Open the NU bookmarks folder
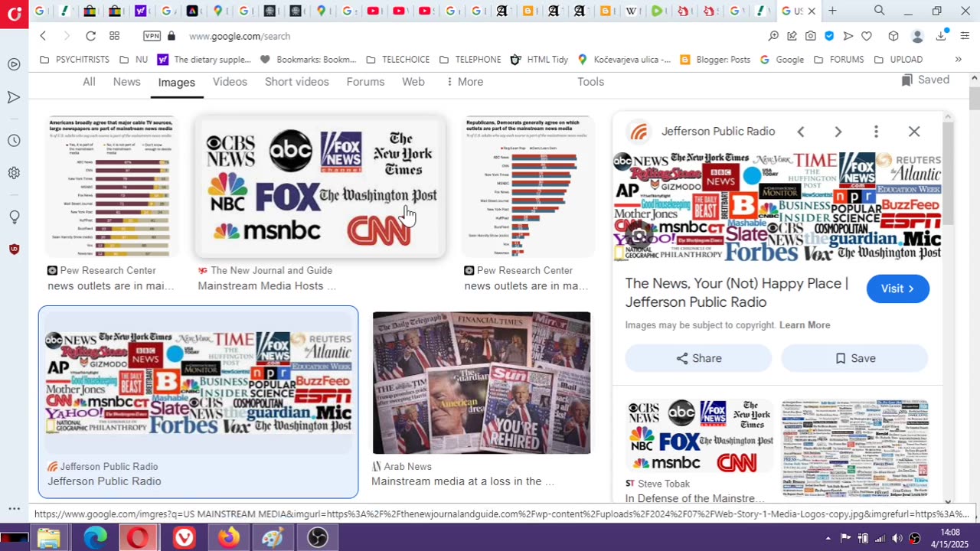Screen dimensions: 980x551 [132, 60]
